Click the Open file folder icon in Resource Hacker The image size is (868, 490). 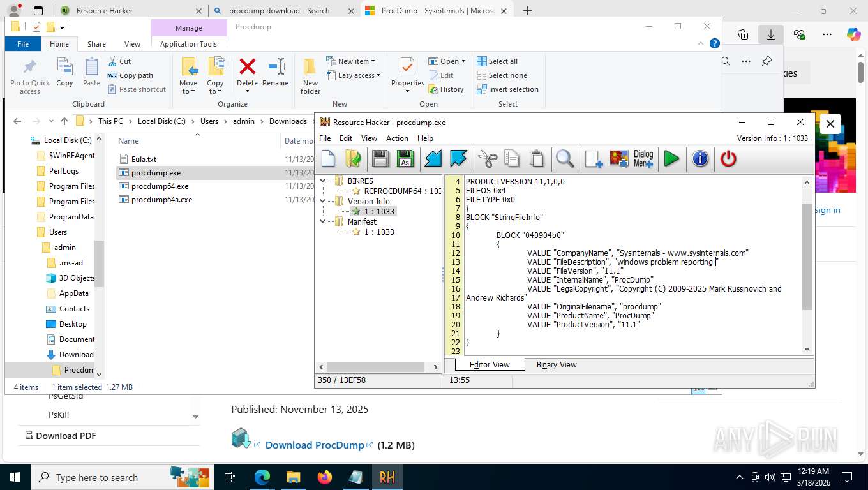[x=353, y=158]
